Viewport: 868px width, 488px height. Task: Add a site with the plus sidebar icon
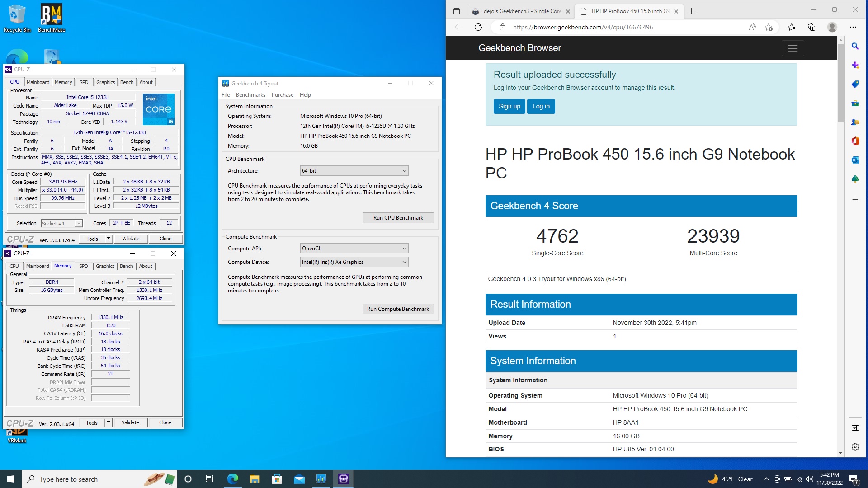pos(855,199)
